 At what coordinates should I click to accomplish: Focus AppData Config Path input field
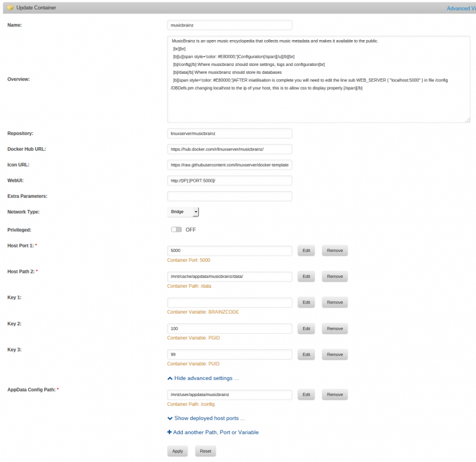(x=230, y=395)
